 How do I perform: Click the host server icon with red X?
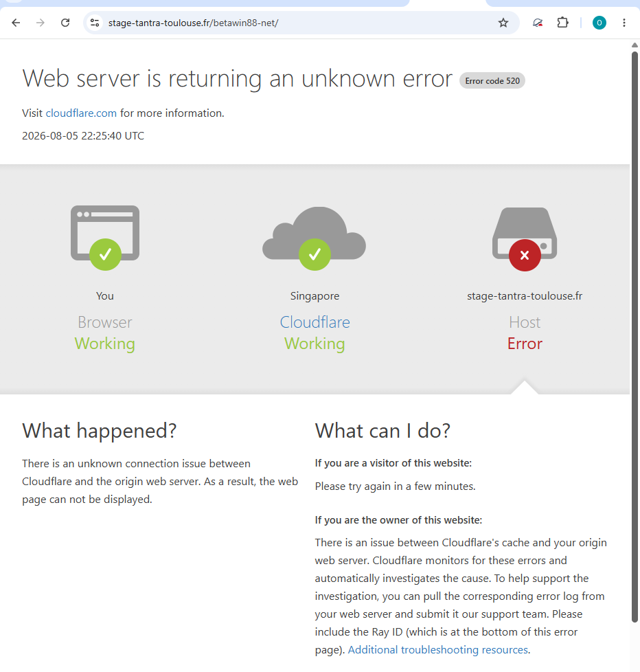(x=525, y=239)
